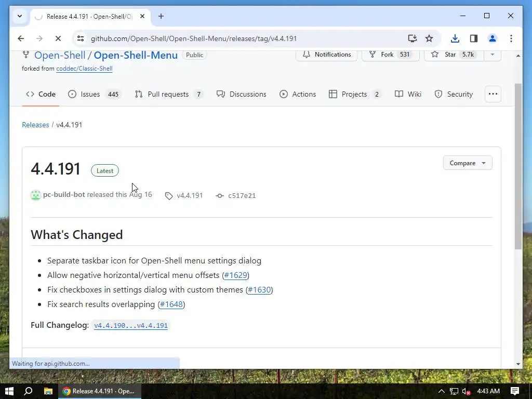Click the install app icon in address bar
Screen dimensions: 532x399
click(x=412, y=38)
